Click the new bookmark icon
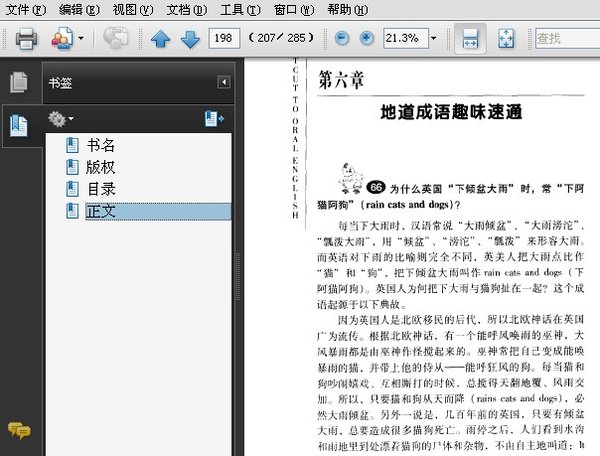 pos(214,119)
